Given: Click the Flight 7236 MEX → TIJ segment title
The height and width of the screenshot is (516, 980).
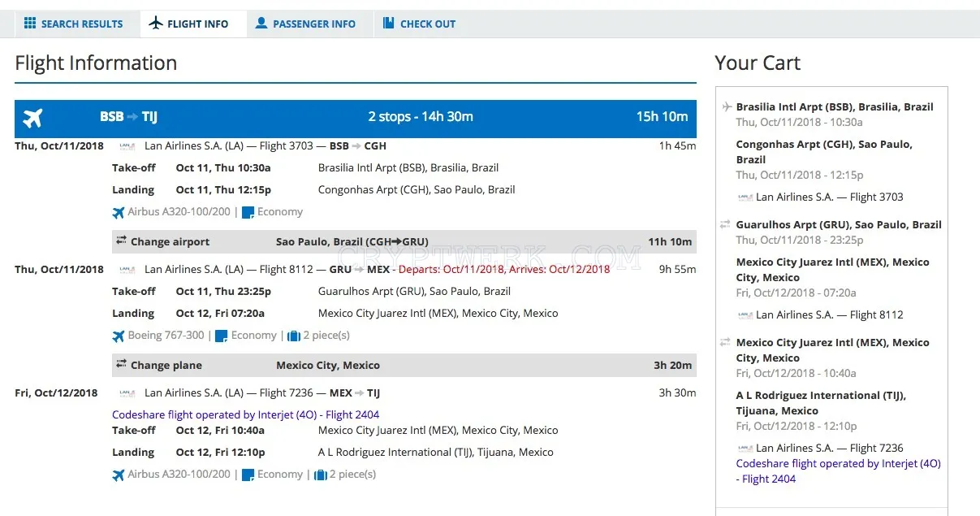Looking at the screenshot, I should pyautogui.click(x=262, y=392).
